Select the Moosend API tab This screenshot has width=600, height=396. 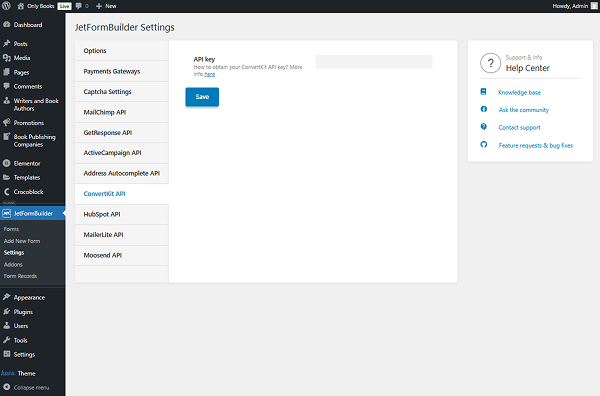click(122, 255)
